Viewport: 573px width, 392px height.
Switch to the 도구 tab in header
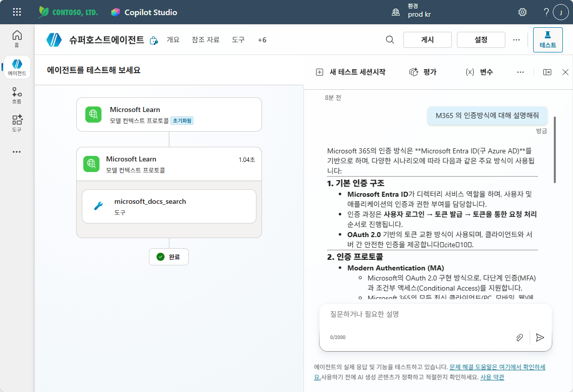point(238,40)
